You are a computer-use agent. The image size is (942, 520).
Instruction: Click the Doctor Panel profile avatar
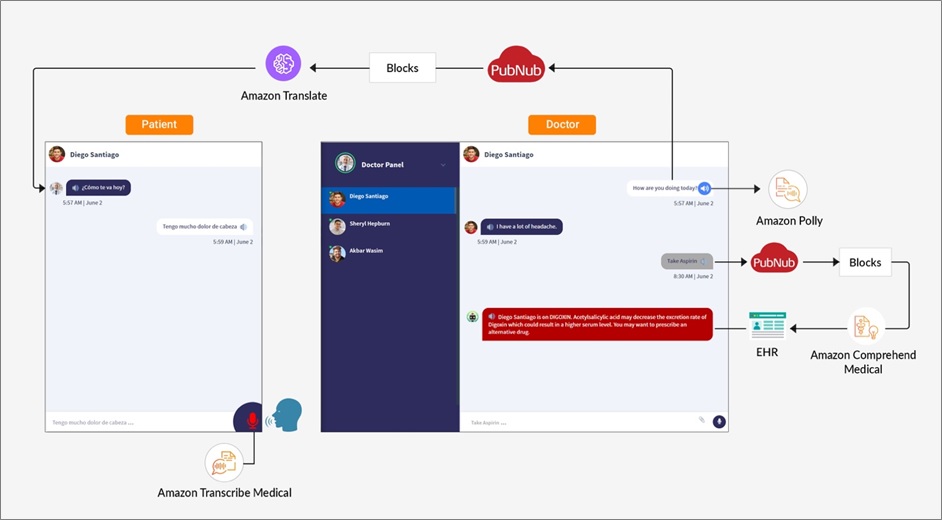point(345,163)
